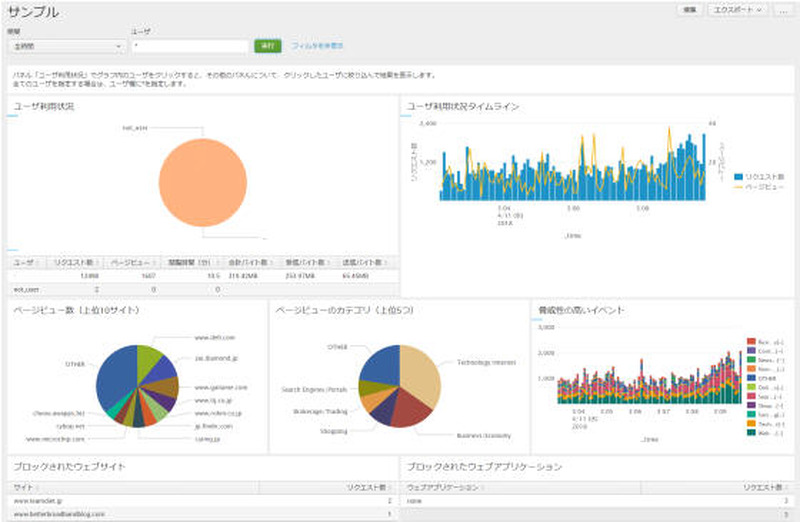Click the ページビュー orange legend line icon
The image size is (800, 522).
tap(738, 186)
